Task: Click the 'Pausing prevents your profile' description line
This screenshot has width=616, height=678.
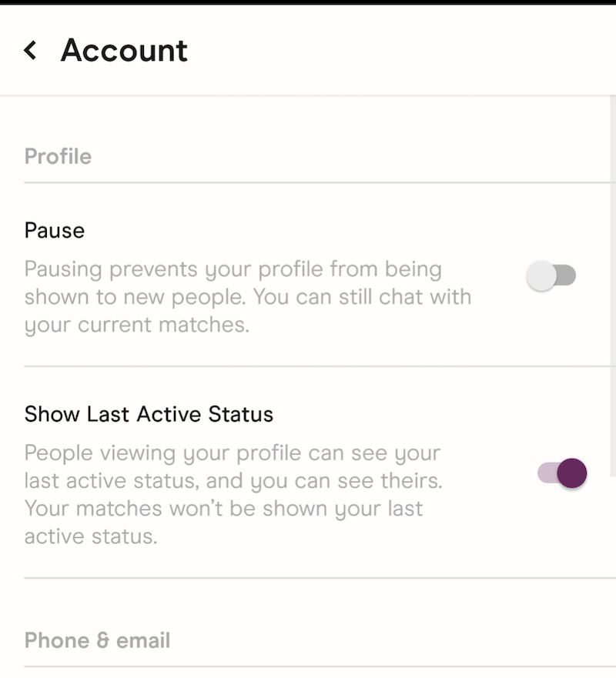Action: (233, 270)
